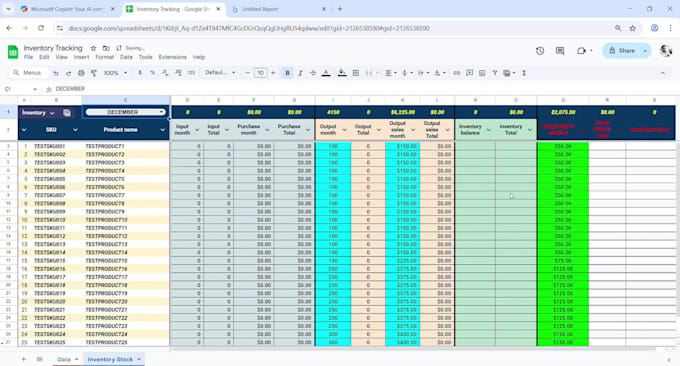Open the Share options dropdown arrow

(x=645, y=51)
